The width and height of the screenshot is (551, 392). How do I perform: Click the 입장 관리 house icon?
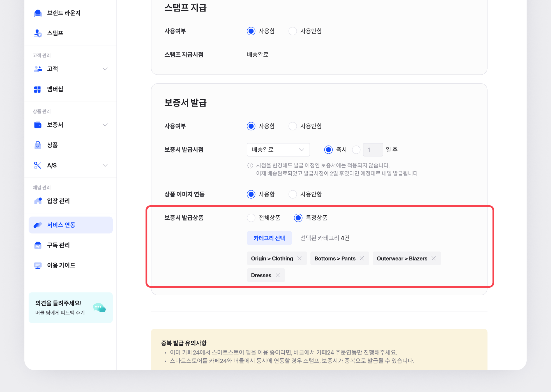click(38, 201)
